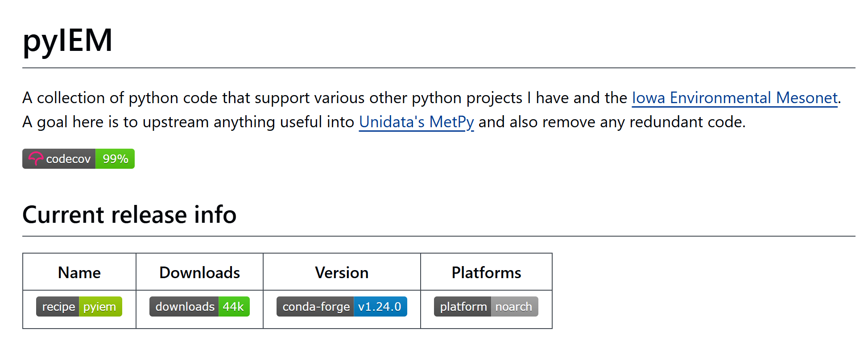This screenshot has width=868, height=346.
Task: Click the Current release info heading
Action: point(129,215)
